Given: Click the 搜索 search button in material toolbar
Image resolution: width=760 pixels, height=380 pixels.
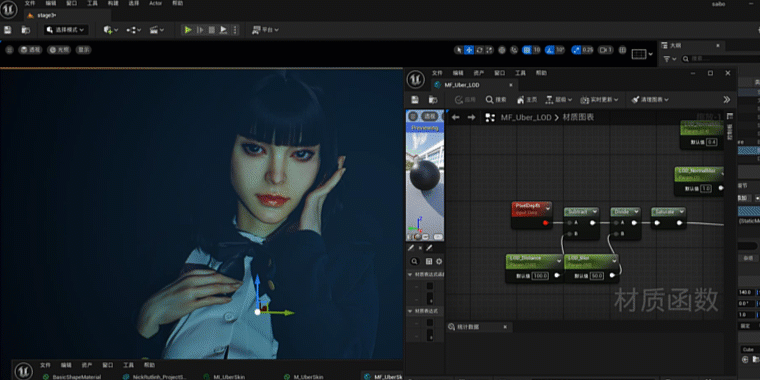Looking at the screenshot, I should point(496,99).
